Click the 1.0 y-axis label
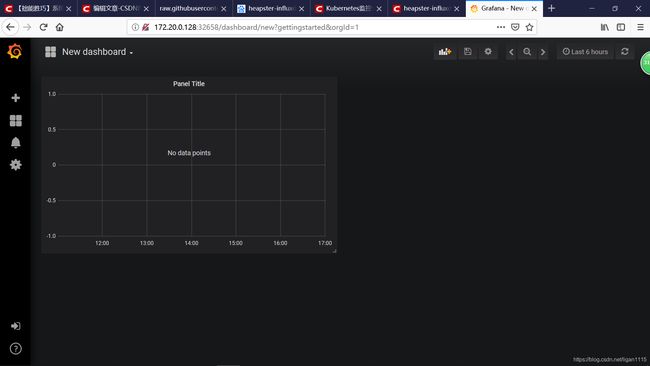The image size is (650, 366). tap(52, 94)
